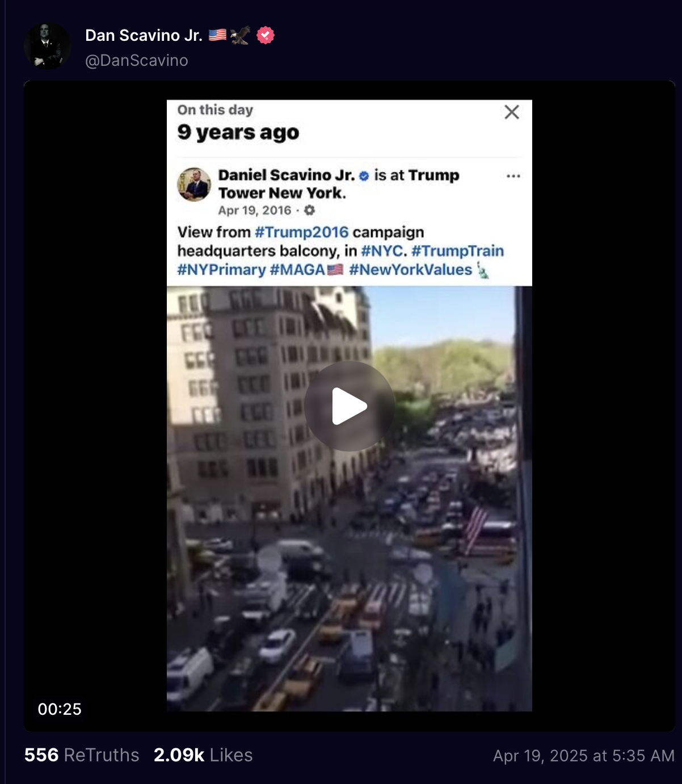Image resolution: width=682 pixels, height=784 pixels.
Task: Click the #MAGA hashtag
Action: (297, 269)
